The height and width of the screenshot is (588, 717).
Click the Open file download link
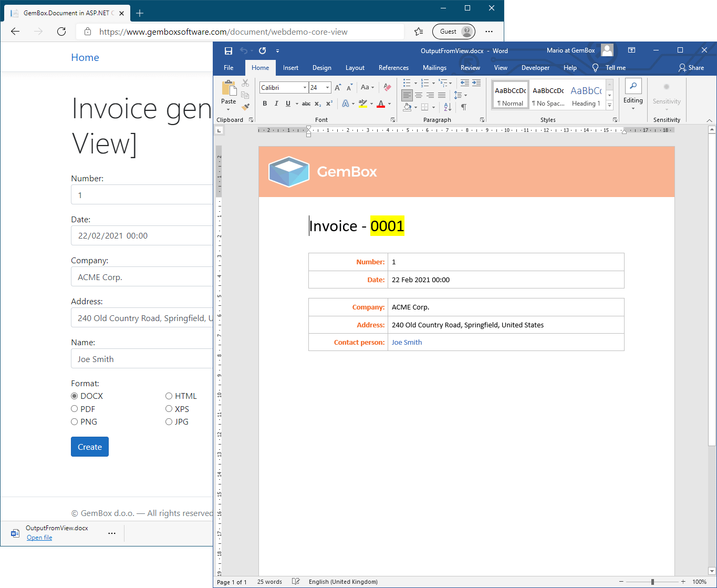(x=39, y=538)
